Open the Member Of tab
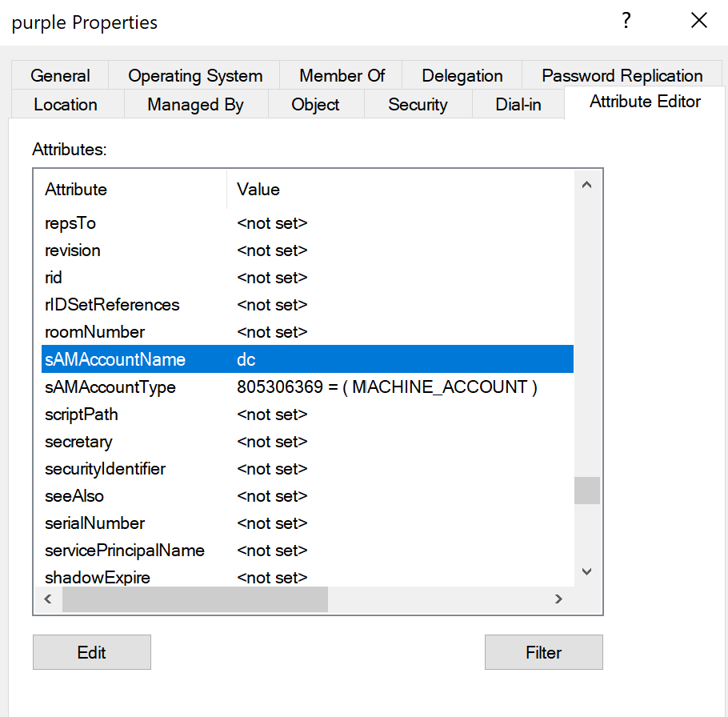The image size is (728, 717). [x=342, y=76]
